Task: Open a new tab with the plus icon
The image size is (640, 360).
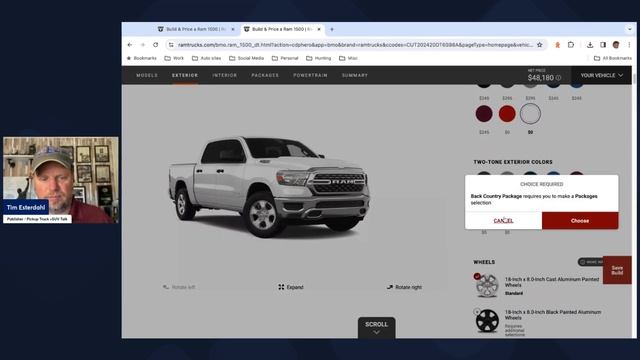Action: [x=332, y=29]
